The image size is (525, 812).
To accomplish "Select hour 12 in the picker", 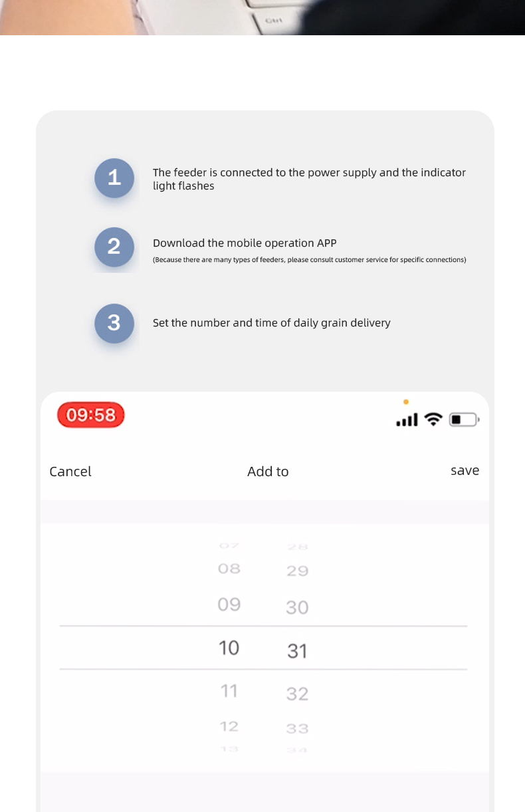I will [229, 727].
